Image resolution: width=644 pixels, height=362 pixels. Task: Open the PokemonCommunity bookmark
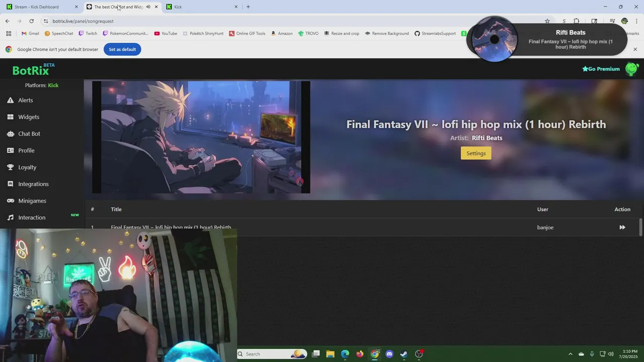coord(125,34)
